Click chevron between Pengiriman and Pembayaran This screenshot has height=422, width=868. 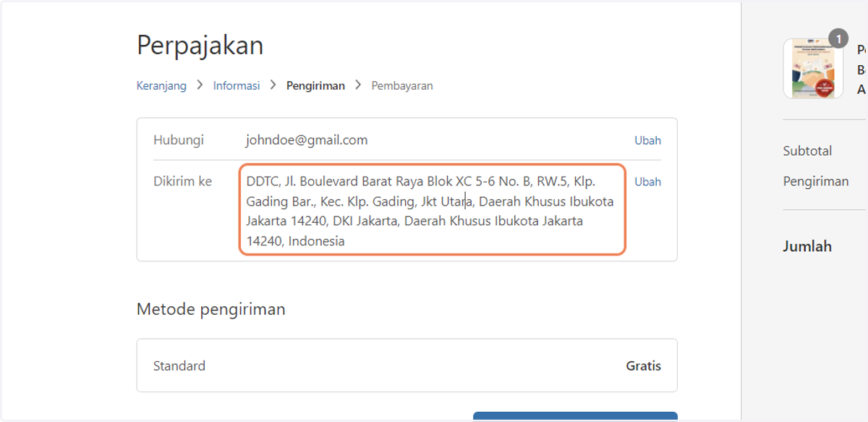358,85
